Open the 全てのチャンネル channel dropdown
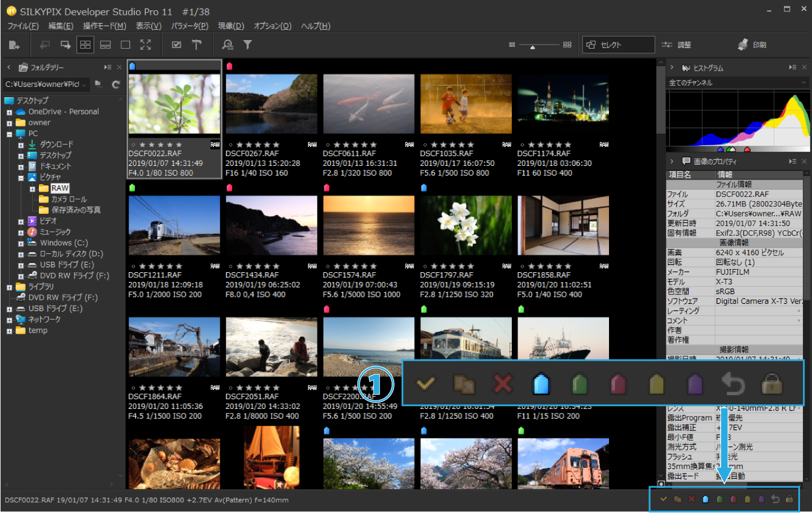 (x=738, y=83)
